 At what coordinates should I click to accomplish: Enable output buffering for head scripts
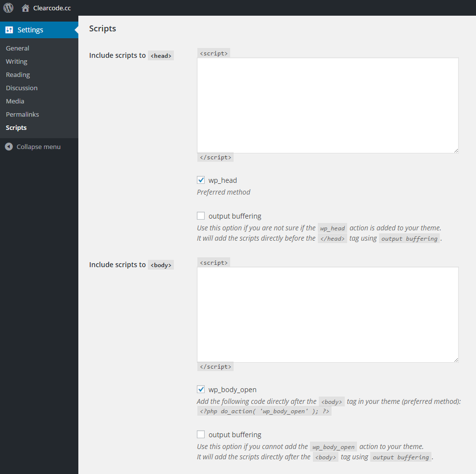coord(201,216)
